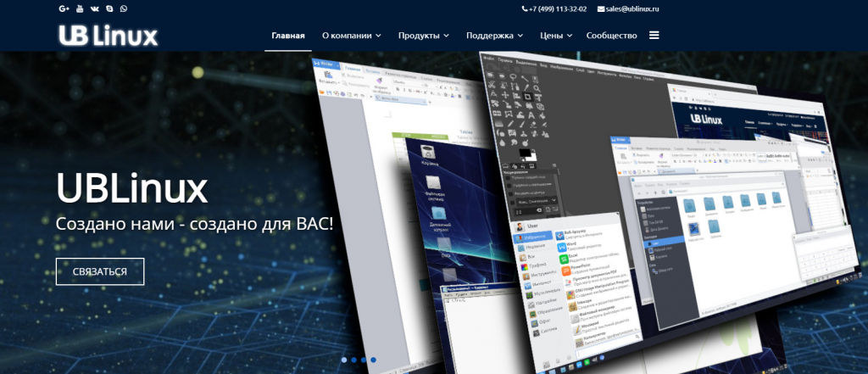Open the hamburger menu icon in navbar
Image resolution: width=868 pixels, height=374 pixels.
[x=654, y=36]
